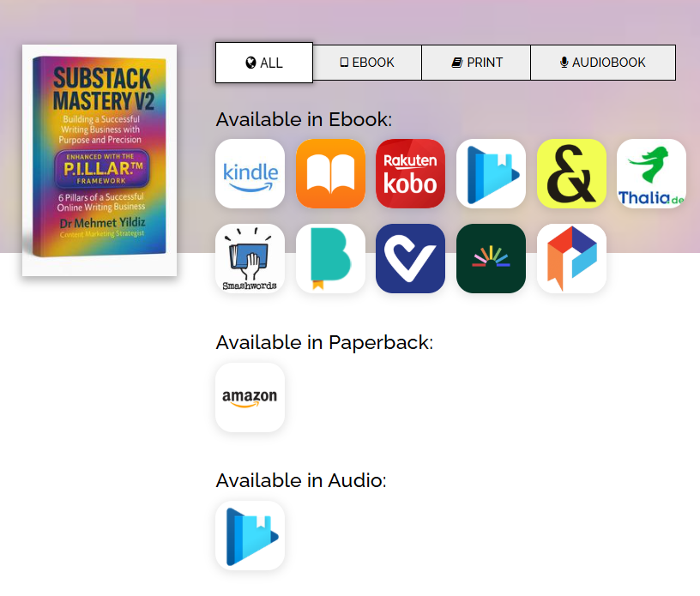Click the globe icon on ALL tab
This screenshot has width=700, height=596.
pyautogui.click(x=250, y=63)
